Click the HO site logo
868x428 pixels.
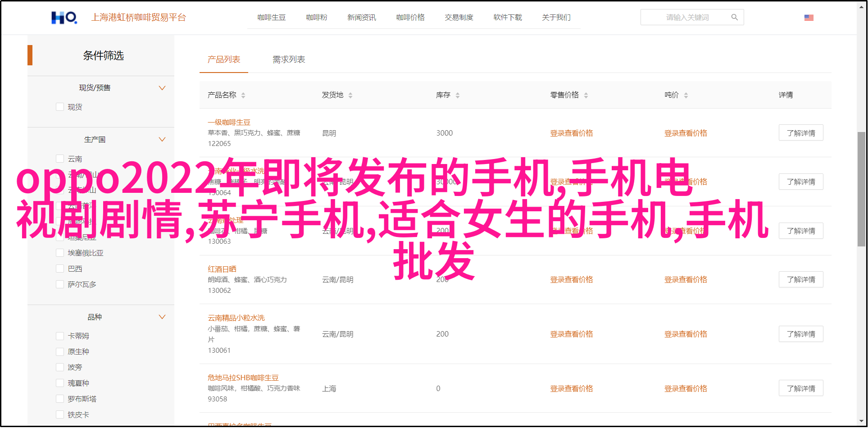[64, 18]
